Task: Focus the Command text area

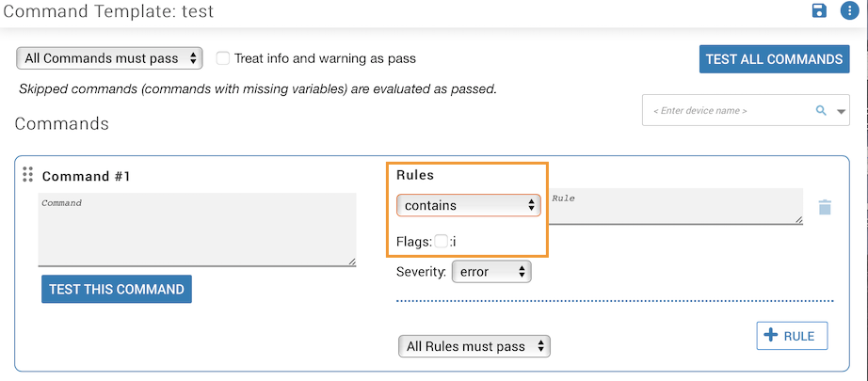Action: click(197, 229)
